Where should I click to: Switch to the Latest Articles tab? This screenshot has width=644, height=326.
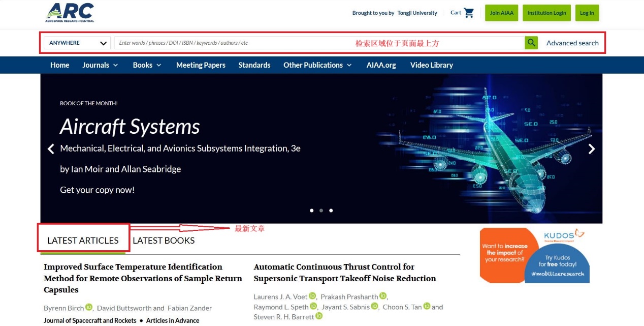(83, 241)
